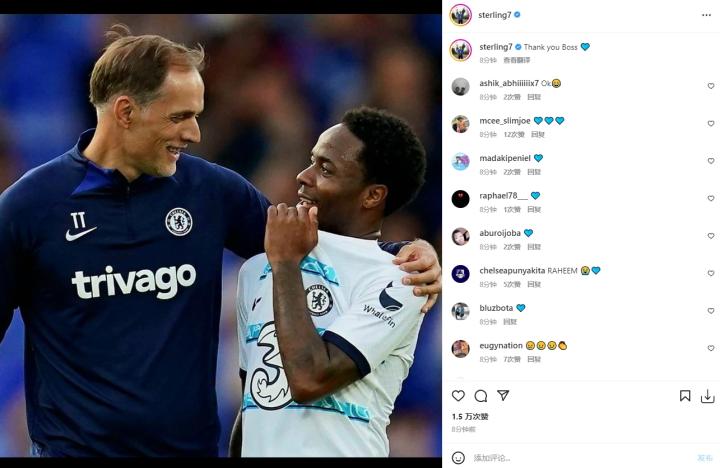The height and width of the screenshot is (468, 720).
Task: Like eugynation's comment
Action: [711, 348]
